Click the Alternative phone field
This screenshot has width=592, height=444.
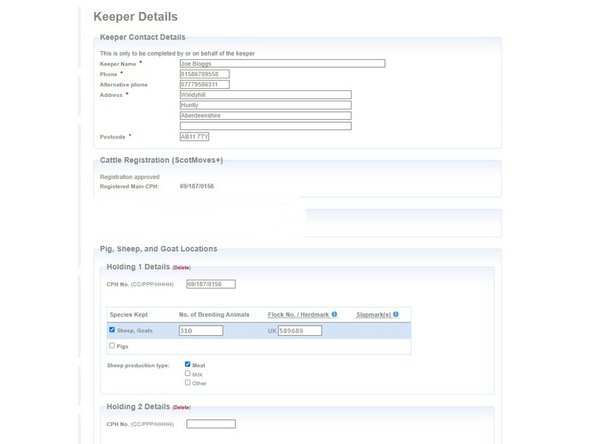(205, 84)
